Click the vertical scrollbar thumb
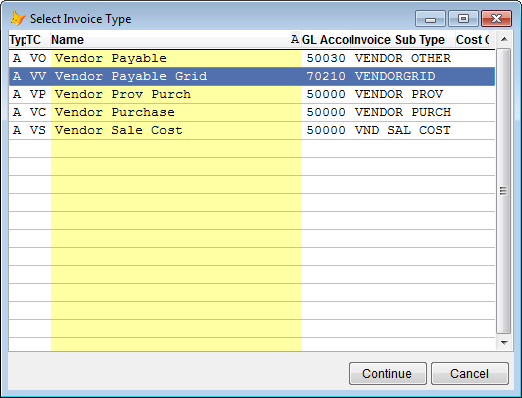Viewport: 522px width, 398px height. tap(504, 191)
